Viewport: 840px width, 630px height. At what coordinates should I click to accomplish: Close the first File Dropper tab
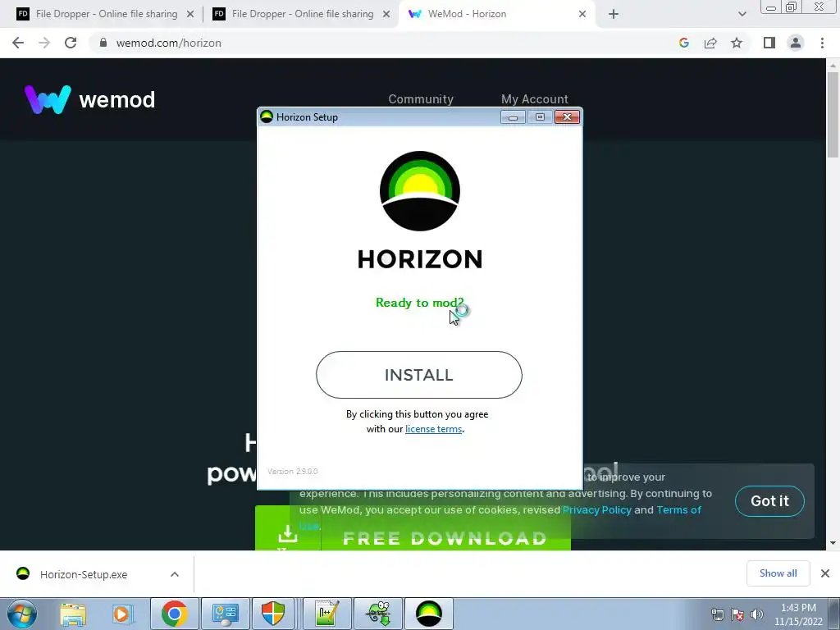(x=189, y=14)
